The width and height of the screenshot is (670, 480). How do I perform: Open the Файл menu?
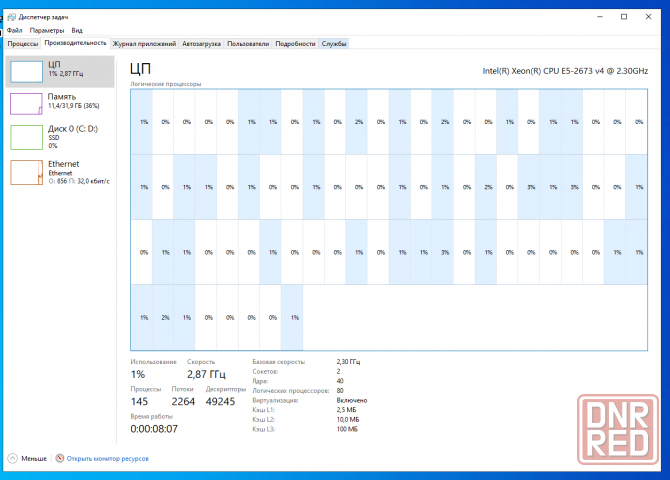click(15, 30)
